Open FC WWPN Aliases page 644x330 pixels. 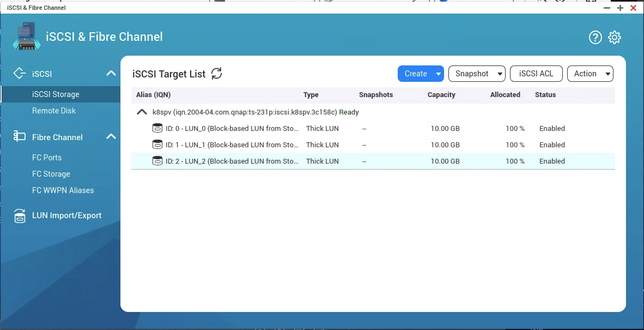pos(63,190)
